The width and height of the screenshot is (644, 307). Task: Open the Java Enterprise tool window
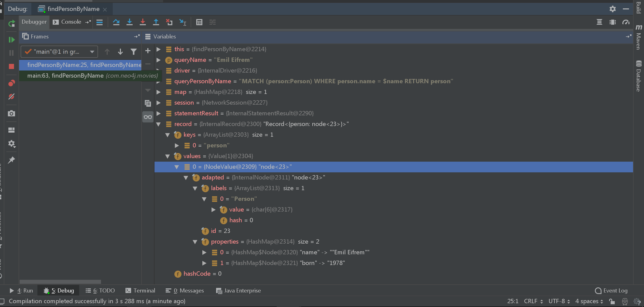point(238,290)
